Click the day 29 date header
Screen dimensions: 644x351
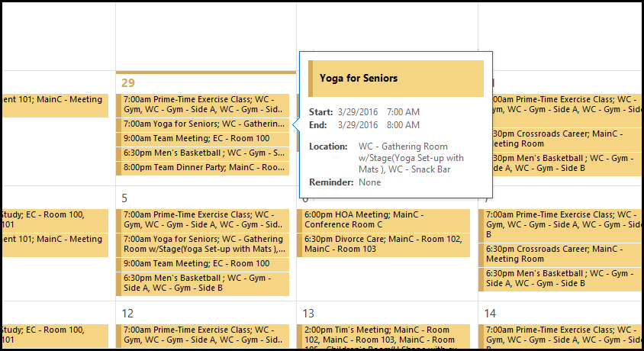tap(128, 82)
